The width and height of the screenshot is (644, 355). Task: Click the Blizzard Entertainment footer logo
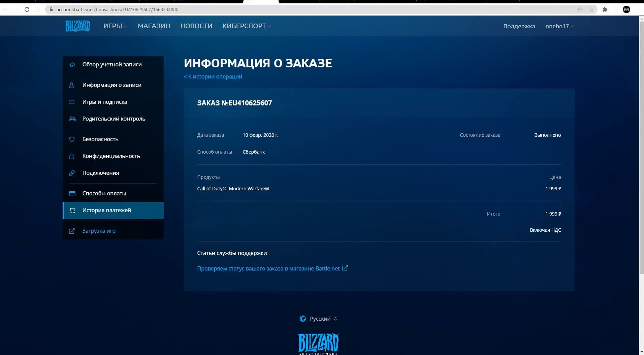coord(318,344)
